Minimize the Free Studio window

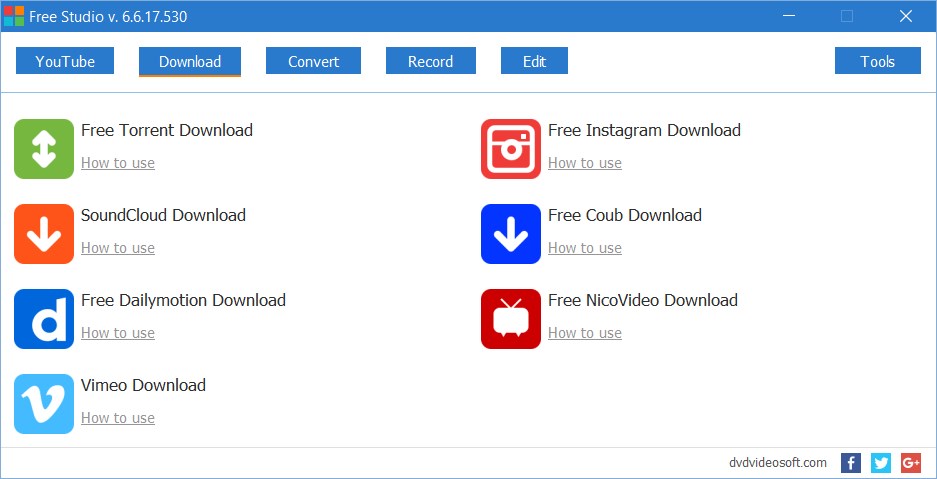click(x=789, y=16)
